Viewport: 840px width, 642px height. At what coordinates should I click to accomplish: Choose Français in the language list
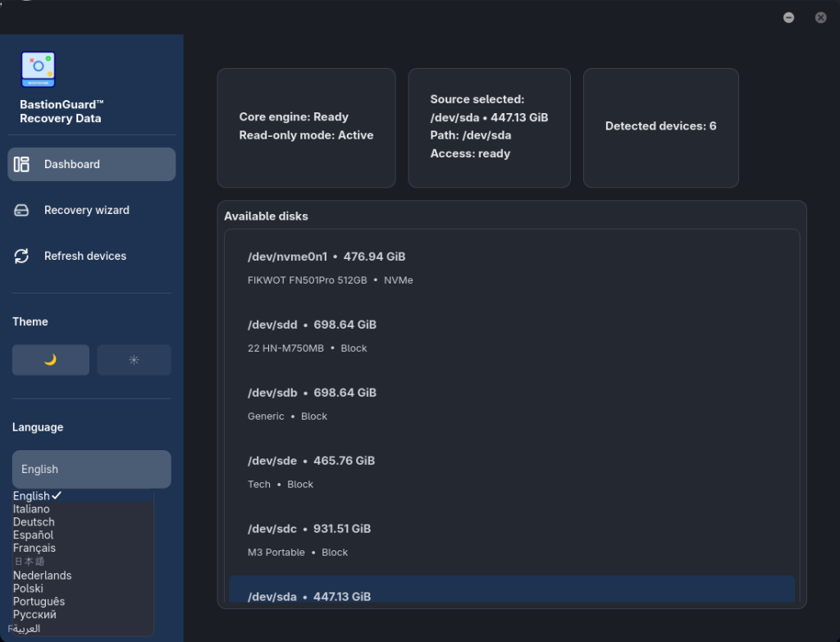click(83, 548)
